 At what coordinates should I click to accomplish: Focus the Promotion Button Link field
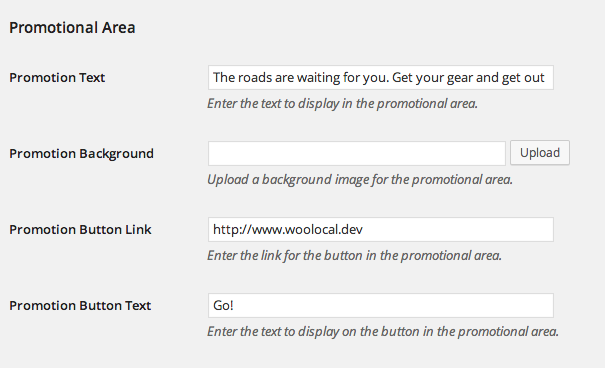point(381,230)
